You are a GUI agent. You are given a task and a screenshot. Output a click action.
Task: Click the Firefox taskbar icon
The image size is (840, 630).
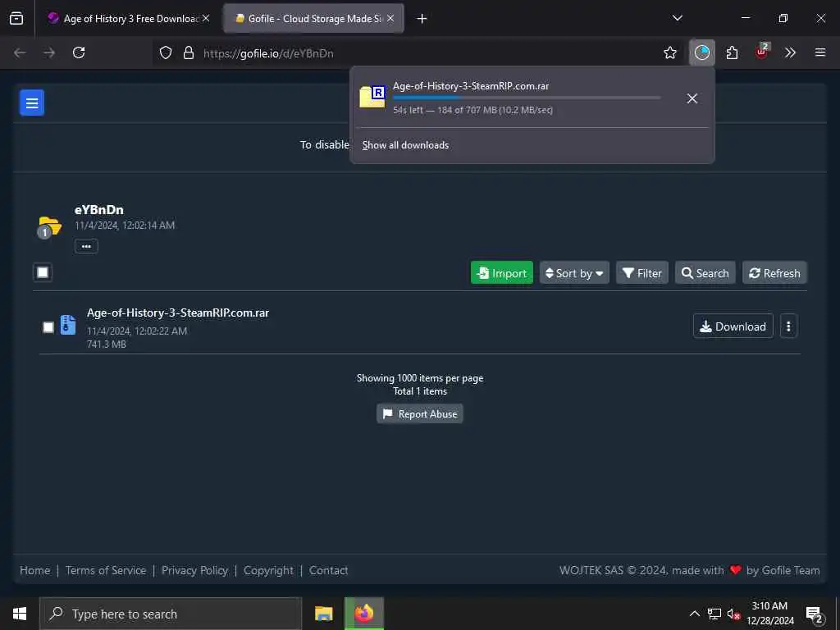point(363,614)
